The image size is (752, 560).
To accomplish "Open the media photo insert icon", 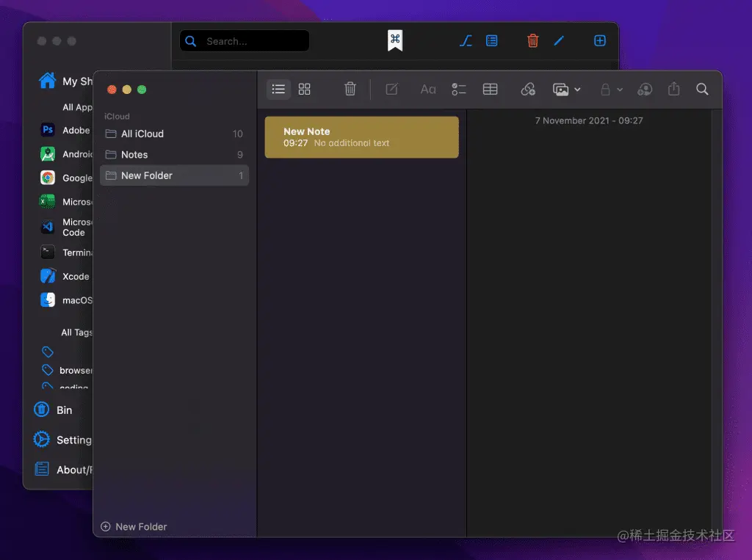I will click(x=560, y=90).
